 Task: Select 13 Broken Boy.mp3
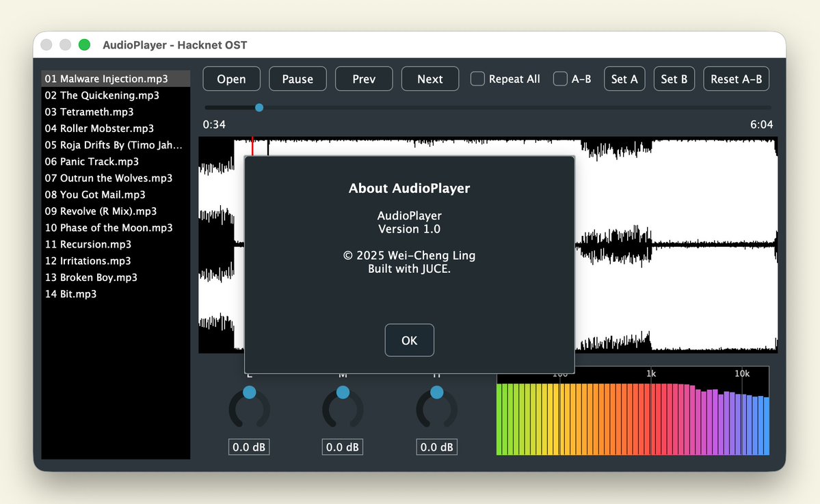tap(116, 277)
